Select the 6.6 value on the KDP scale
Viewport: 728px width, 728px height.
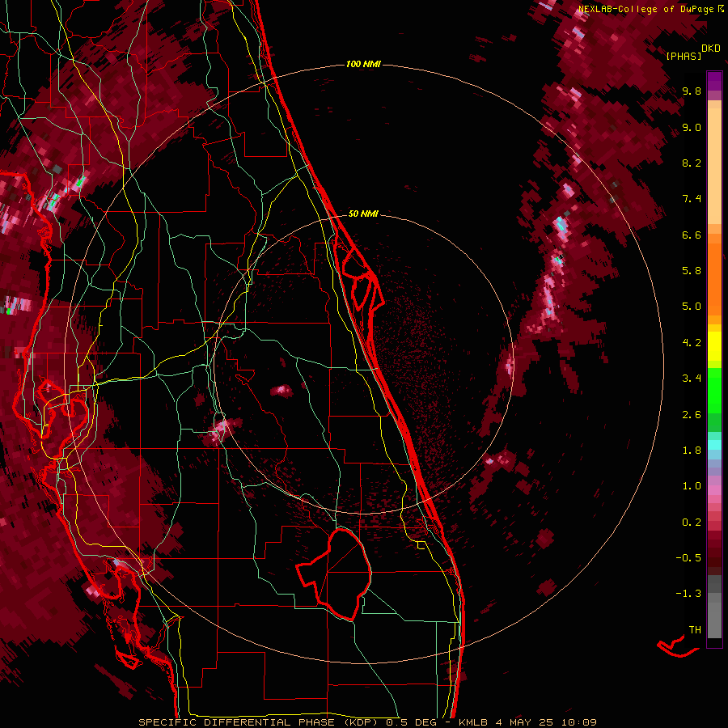tap(692, 235)
